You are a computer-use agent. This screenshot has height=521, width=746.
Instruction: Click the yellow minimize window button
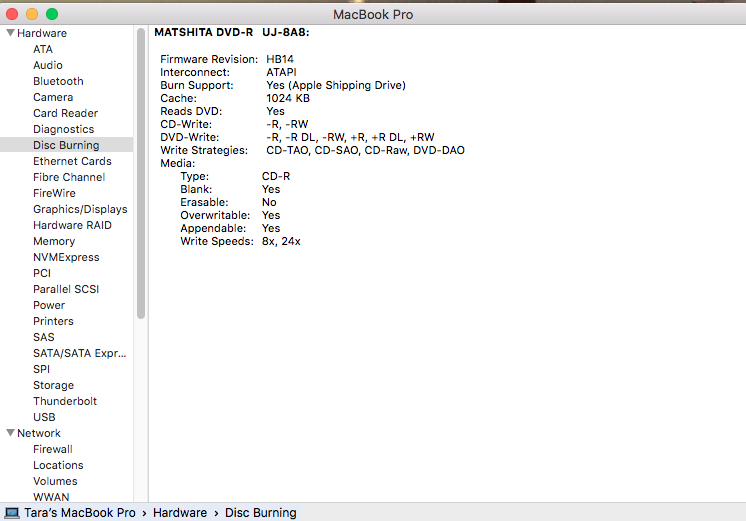coord(32,14)
